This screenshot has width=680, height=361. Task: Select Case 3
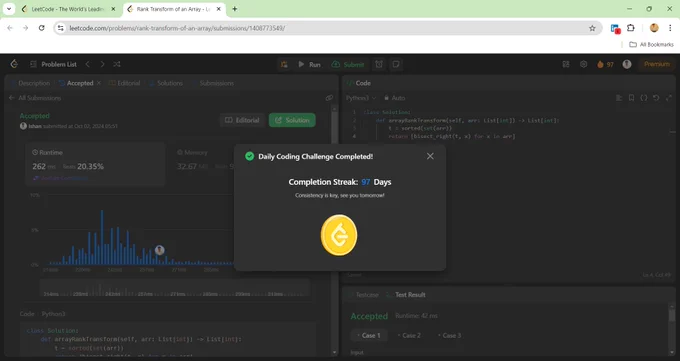click(x=449, y=335)
